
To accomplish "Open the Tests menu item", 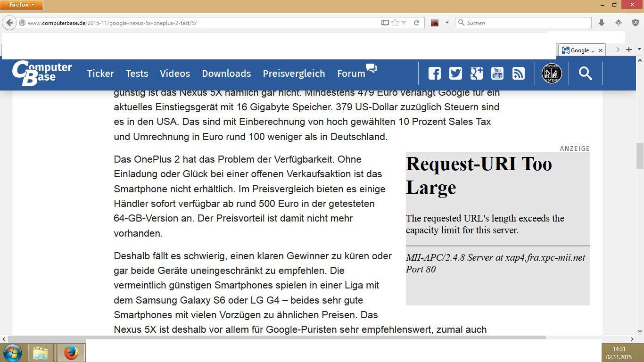I will (137, 74).
